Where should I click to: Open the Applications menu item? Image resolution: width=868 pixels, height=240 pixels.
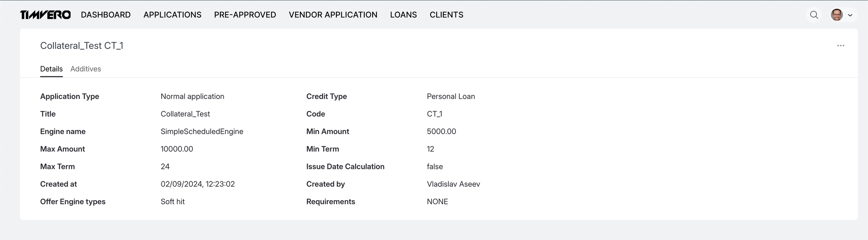pyautogui.click(x=172, y=15)
